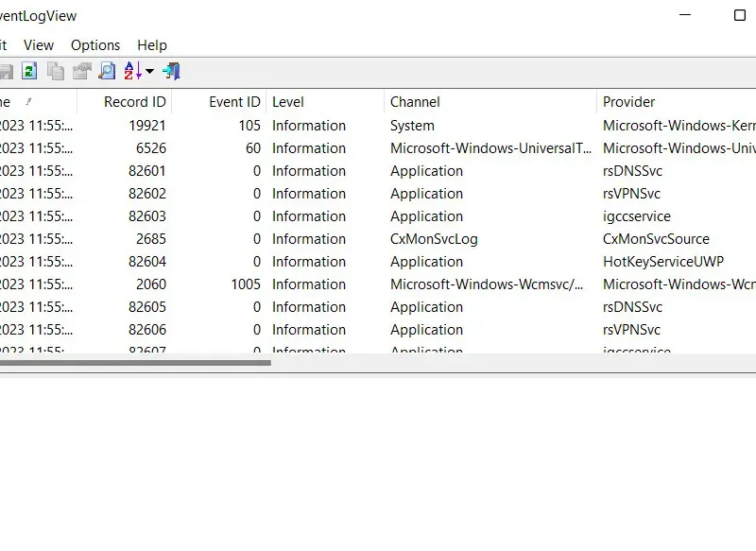Open the Options menu

click(x=95, y=45)
